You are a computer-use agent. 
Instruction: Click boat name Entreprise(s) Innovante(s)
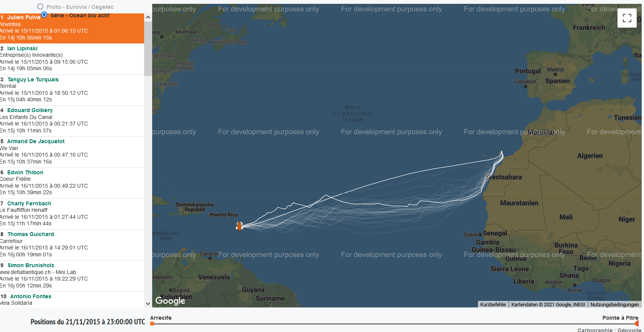[x=31, y=55]
